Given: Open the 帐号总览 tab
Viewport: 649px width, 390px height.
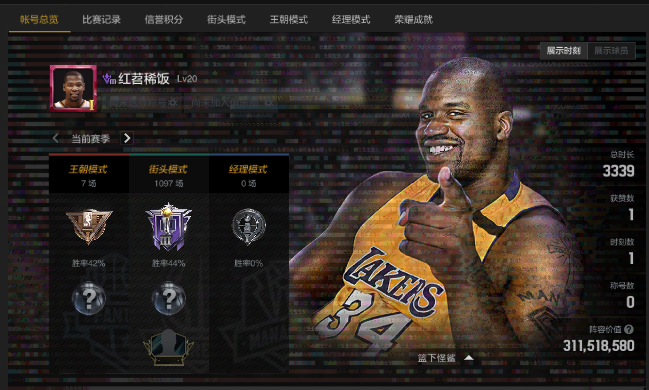Looking at the screenshot, I should (x=39, y=19).
